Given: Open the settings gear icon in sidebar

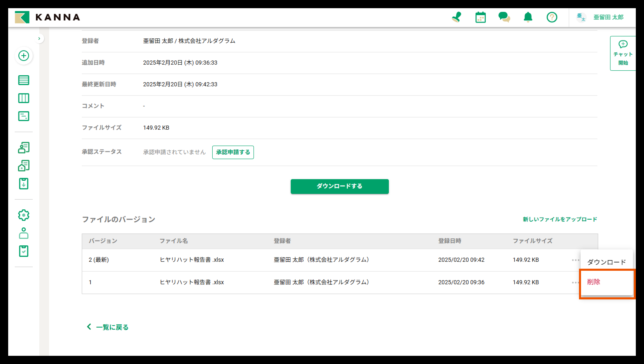Looking at the screenshot, I should click(x=24, y=215).
